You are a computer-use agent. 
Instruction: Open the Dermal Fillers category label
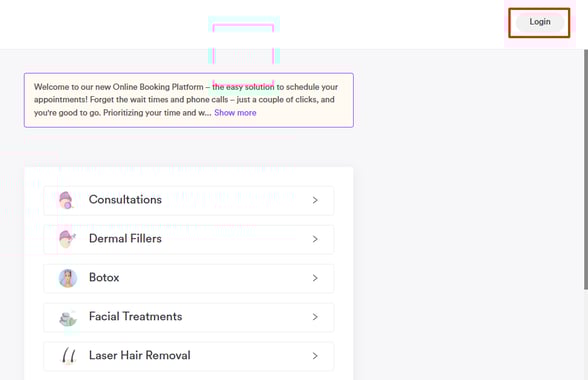tap(125, 239)
